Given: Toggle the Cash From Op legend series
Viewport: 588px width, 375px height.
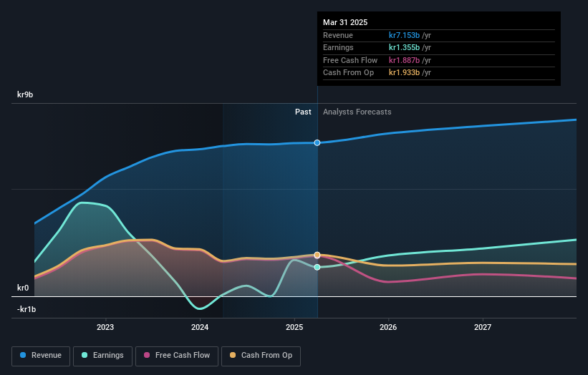Looking at the screenshot, I should [x=261, y=356].
